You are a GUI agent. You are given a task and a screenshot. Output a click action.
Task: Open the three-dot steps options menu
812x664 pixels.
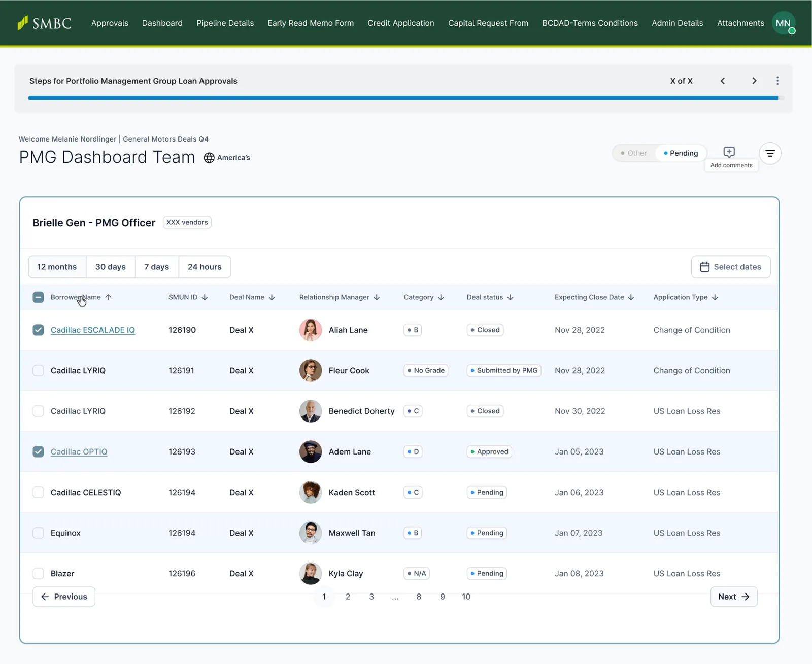[x=777, y=81]
